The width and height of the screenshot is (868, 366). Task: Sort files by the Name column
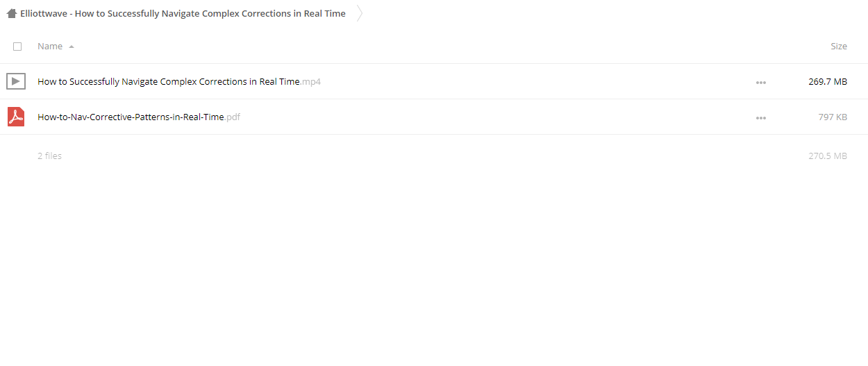(x=50, y=47)
